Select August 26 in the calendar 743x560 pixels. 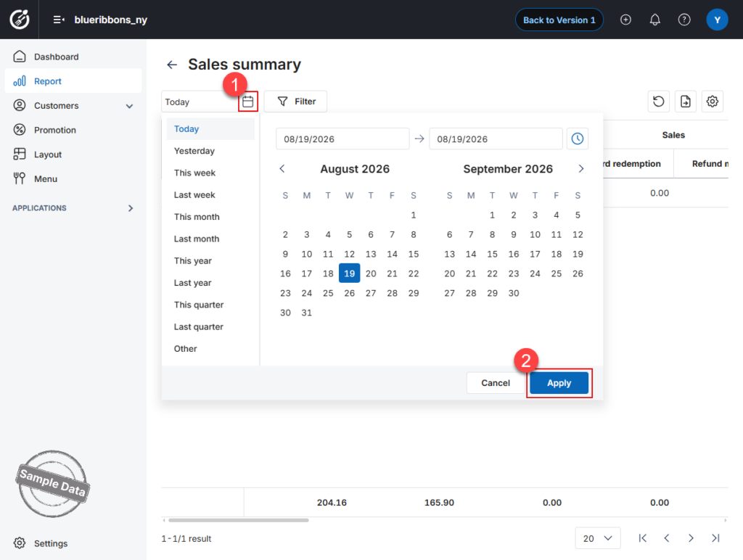349,293
